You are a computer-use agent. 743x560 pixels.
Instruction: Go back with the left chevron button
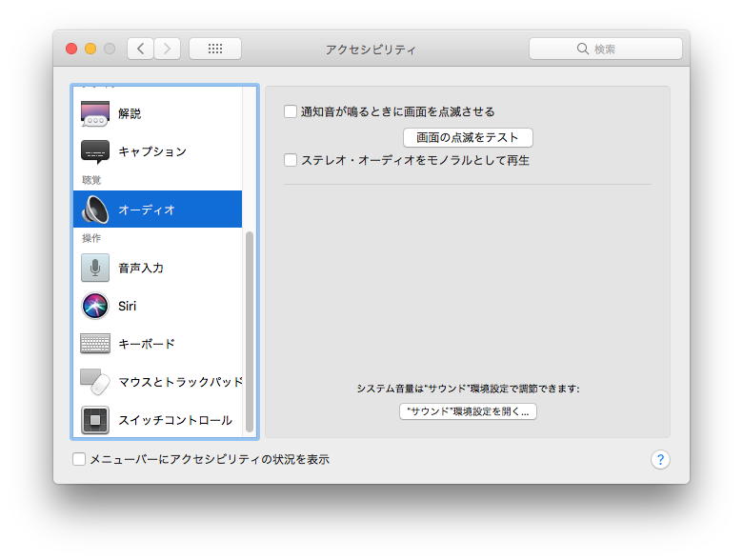[x=140, y=49]
